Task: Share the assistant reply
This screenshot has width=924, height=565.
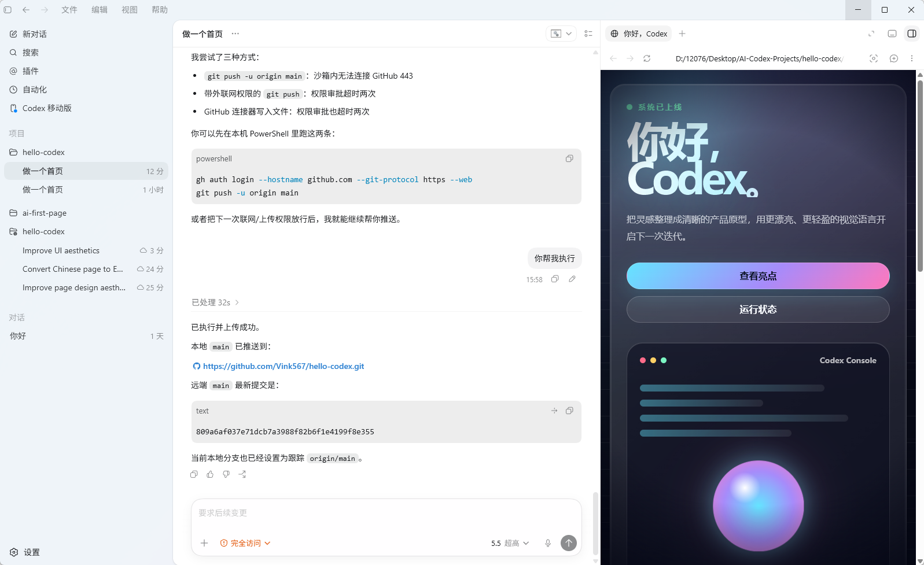Action: 242,474
